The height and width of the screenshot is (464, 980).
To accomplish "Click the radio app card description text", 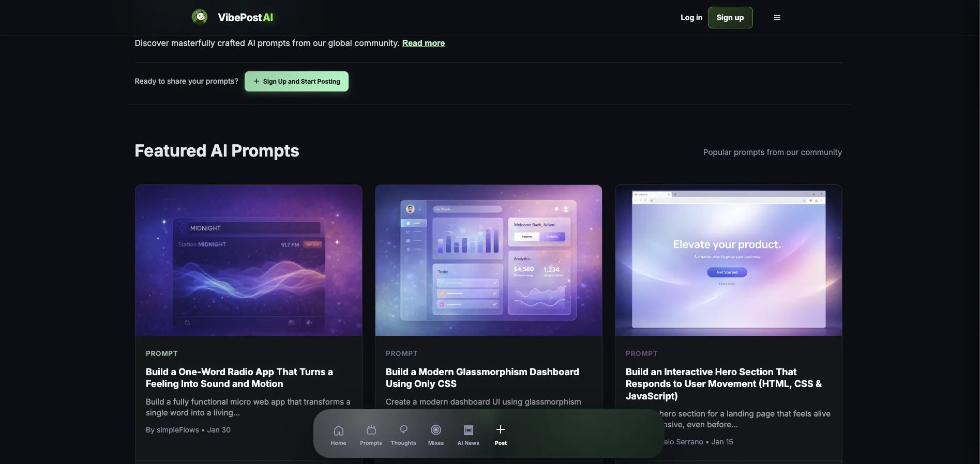I will pos(248,407).
